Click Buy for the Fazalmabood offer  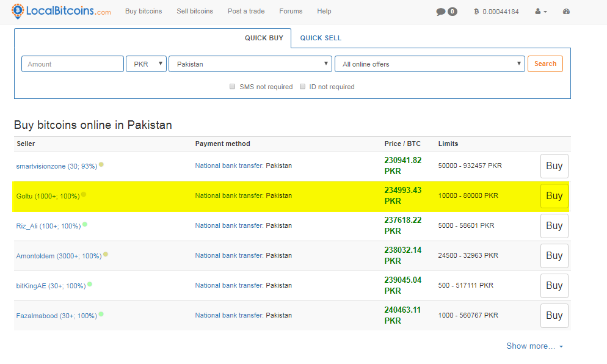coord(554,316)
